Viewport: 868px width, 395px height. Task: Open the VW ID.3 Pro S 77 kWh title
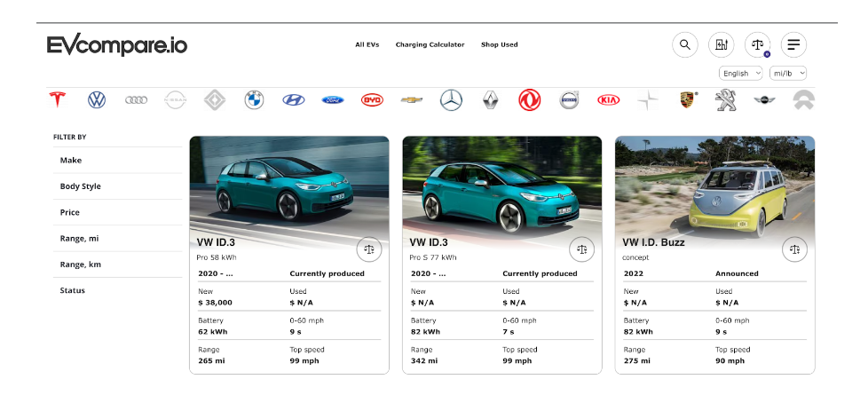(429, 242)
